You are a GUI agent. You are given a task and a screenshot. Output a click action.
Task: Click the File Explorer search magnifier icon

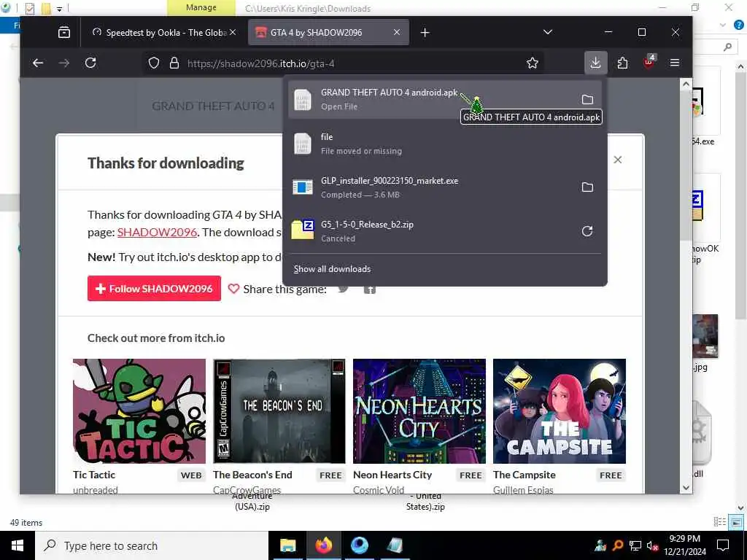tap(727, 47)
